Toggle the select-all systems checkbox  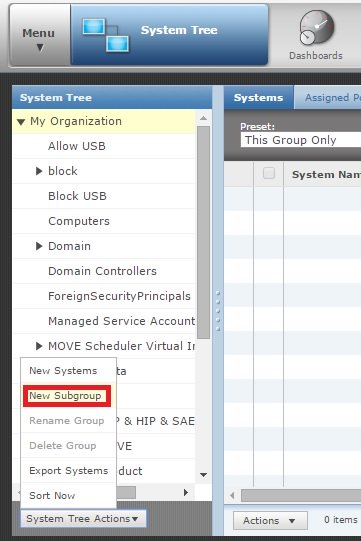(269, 173)
